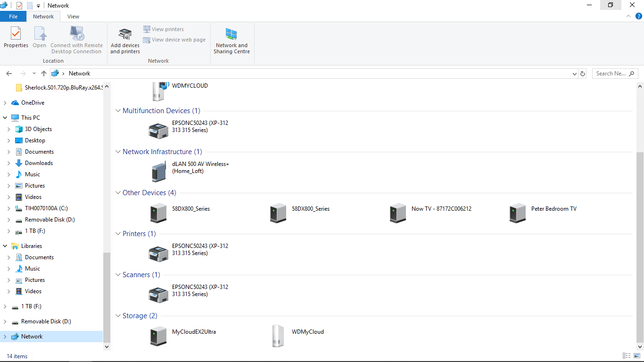Click navigation pane scrollbar thumb
The image size is (644, 362).
[x=107, y=297]
